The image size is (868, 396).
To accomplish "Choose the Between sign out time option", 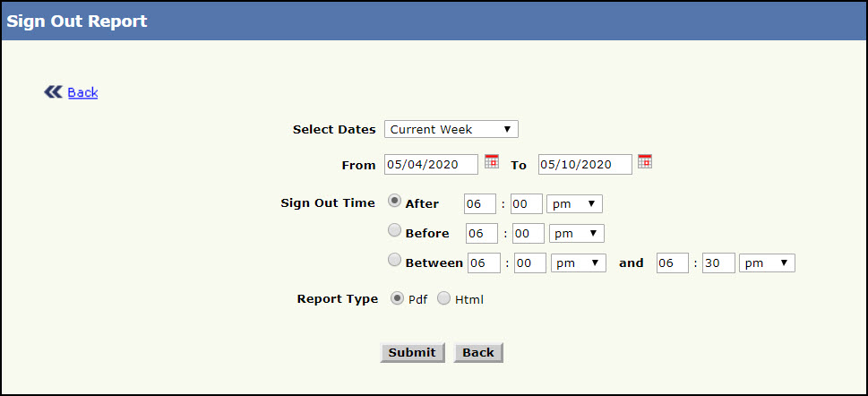I will (x=395, y=261).
